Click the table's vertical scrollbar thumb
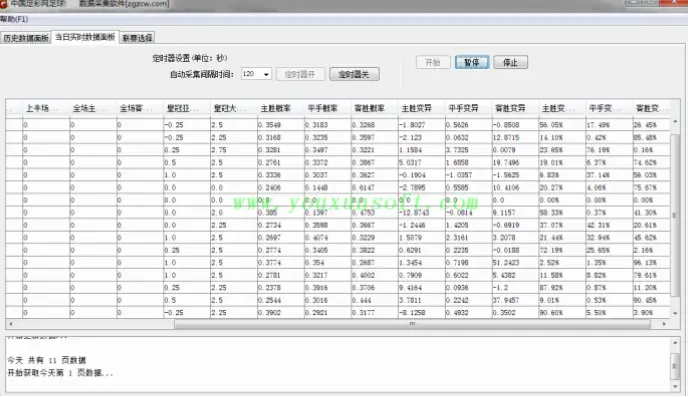This screenshot has width=688, height=397. [675, 215]
